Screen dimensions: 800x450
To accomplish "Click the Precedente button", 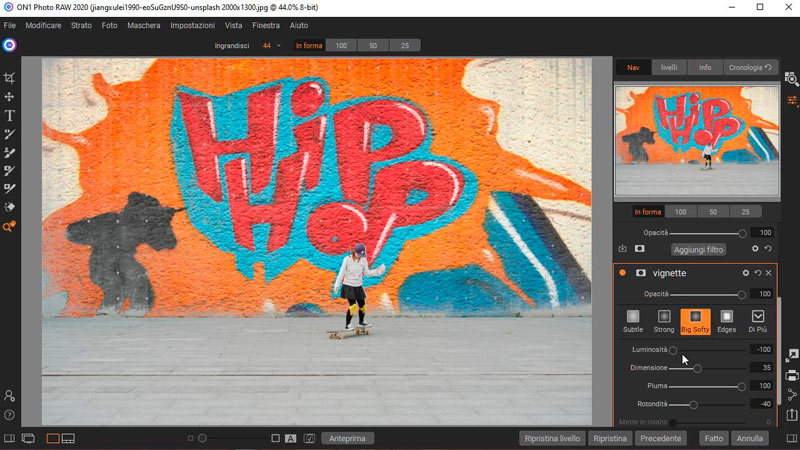I will [x=661, y=438].
